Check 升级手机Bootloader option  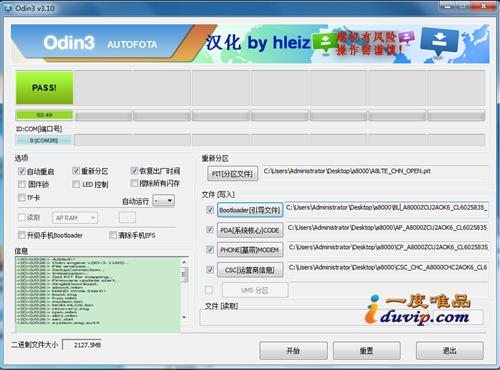tap(22, 235)
